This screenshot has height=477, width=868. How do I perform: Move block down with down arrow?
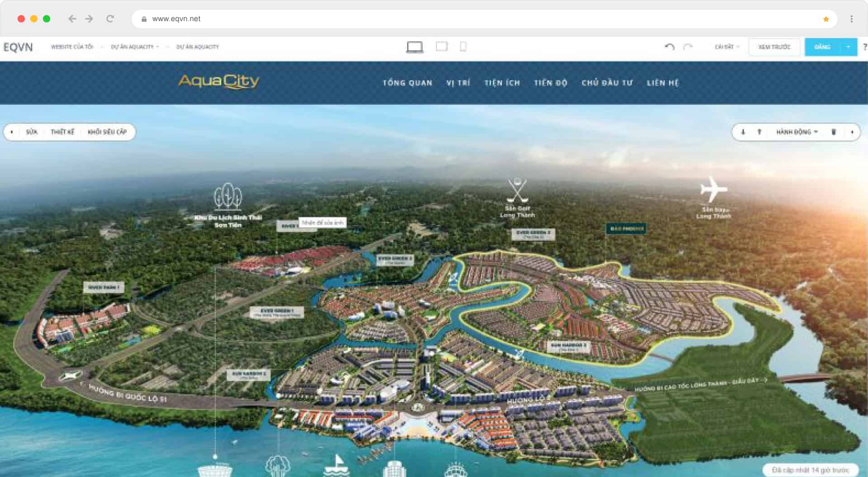(x=743, y=132)
